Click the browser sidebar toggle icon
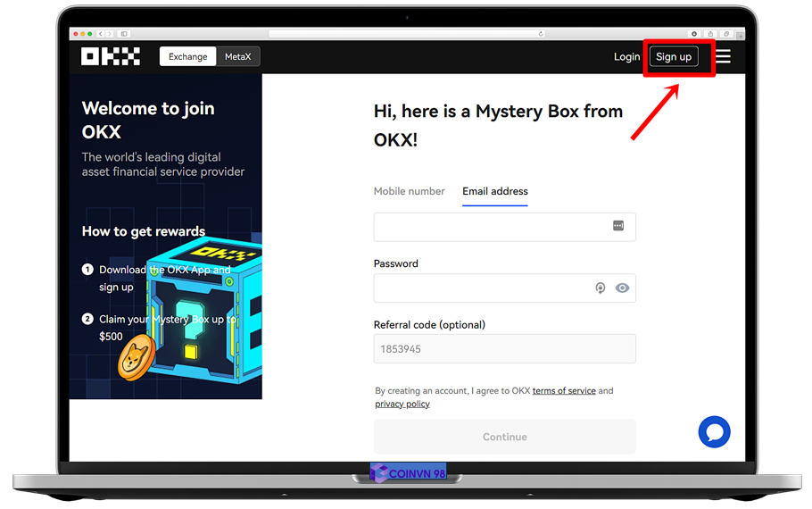This screenshot has width=812, height=509. coord(124,34)
